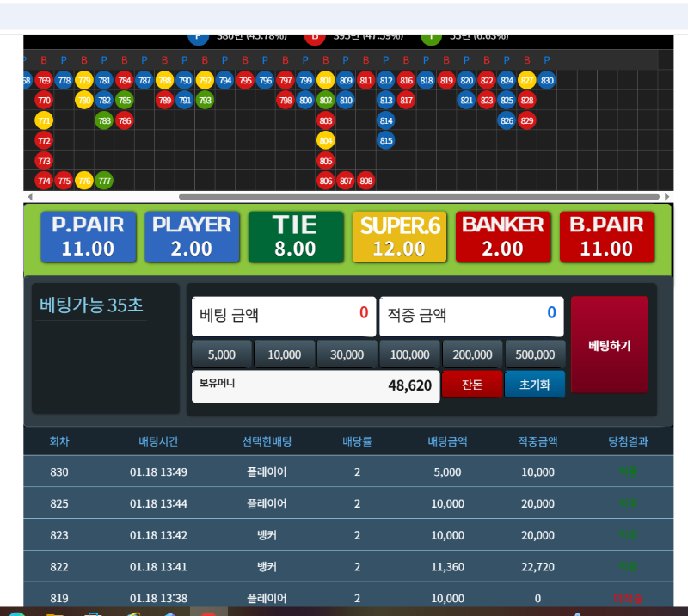688x616 pixels.
Task: Click the yellow 776 bead marker
Action: pyautogui.click(x=84, y=181)
